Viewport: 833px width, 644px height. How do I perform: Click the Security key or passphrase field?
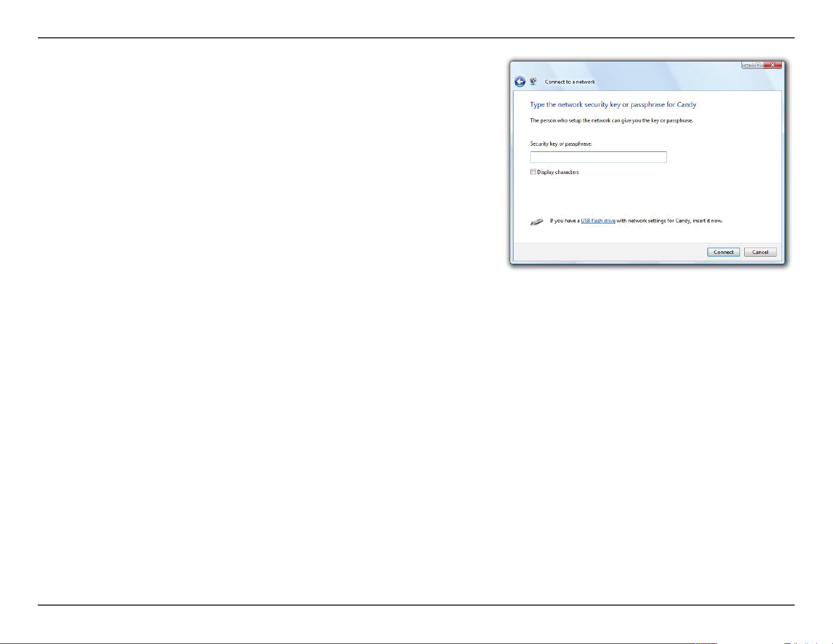tap(598, 157)
